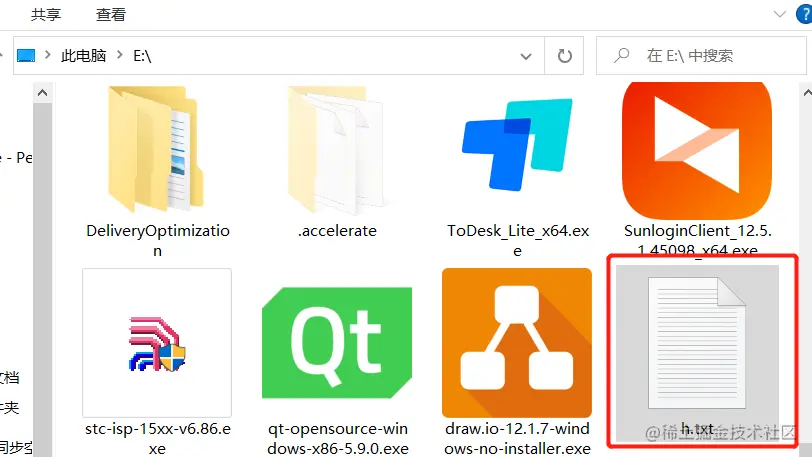Open the Explorer help icon
The image size is (812, 457).
[x=804, y=14]
